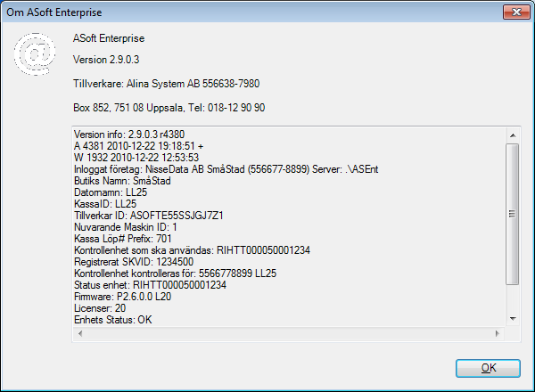Click the 'W 1932 2010-12-22 12:53:53' row
The image size is (535, 392).
136,158
